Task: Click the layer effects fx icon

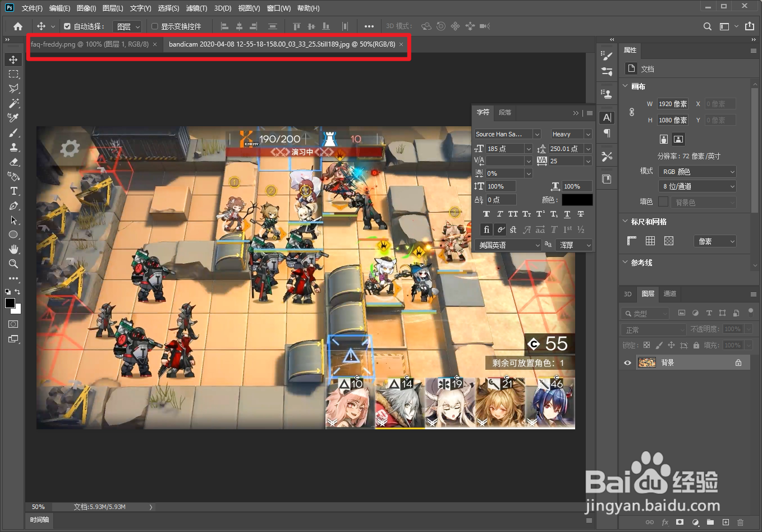Action: tap(665, 522)
